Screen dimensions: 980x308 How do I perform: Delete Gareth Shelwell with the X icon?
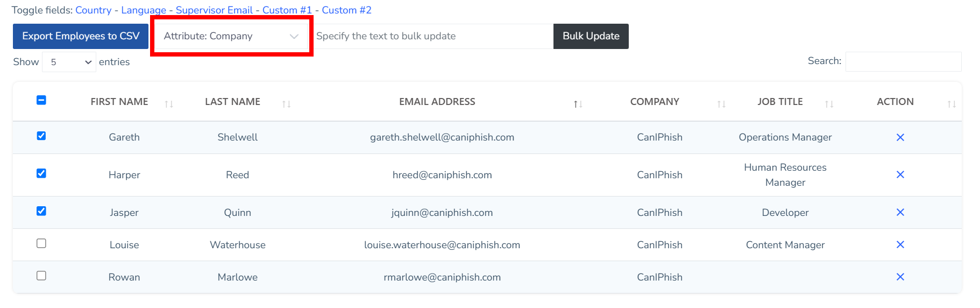(900, 137)
